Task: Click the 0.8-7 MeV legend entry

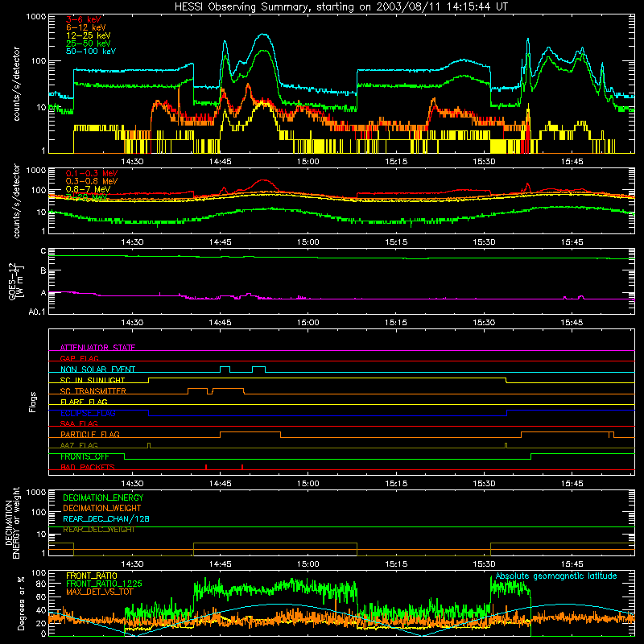Action: 88,189
